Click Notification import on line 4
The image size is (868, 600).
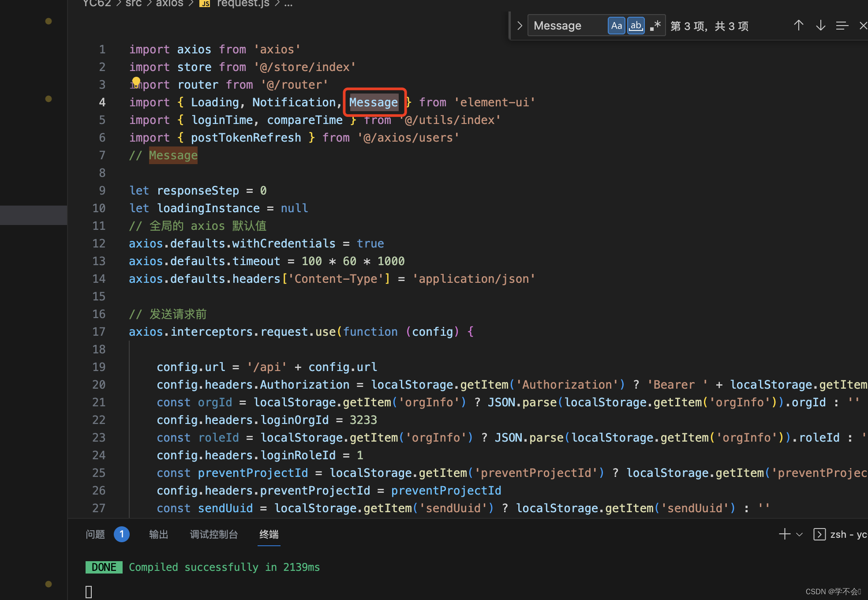tap(294, 102)
